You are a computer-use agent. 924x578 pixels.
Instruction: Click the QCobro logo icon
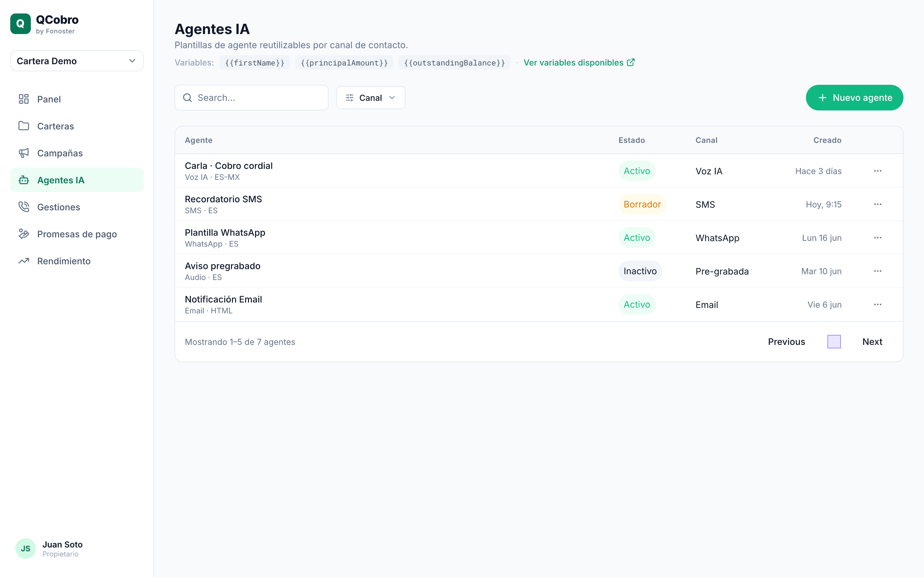[x=20, y=24]
